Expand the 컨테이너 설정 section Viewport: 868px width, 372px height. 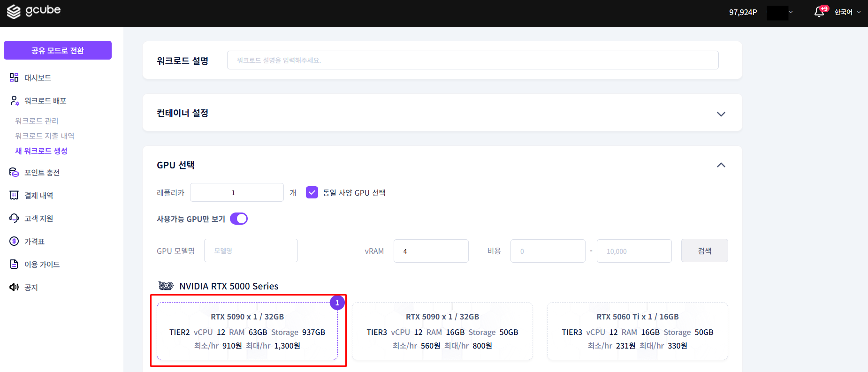[721, 114]
